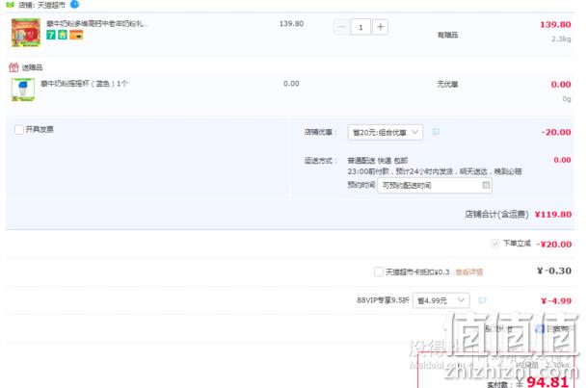Click the 2.3kg weight text
588x388 pixels.
pos(561,39)
